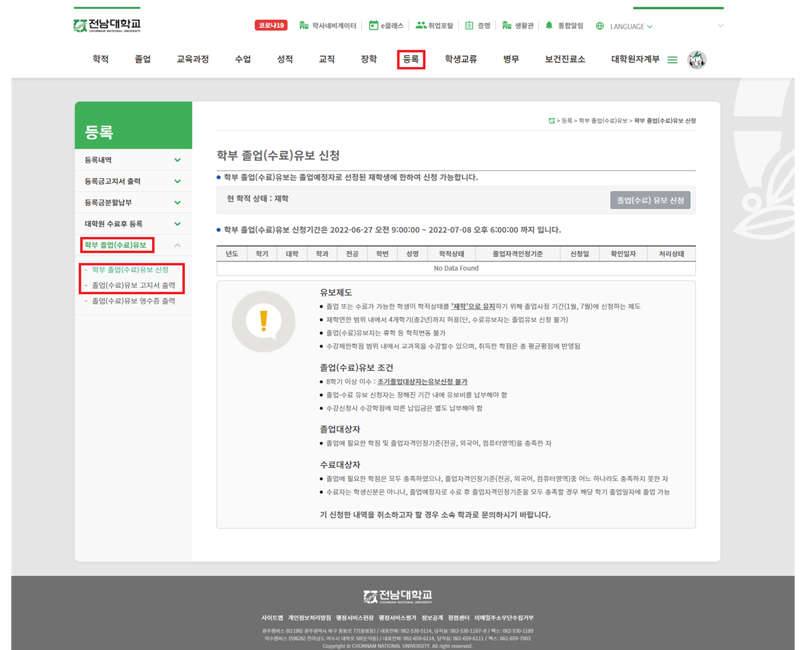Open 졸업(수료)유보 고지서 출력 submenu link
The width and height of the screenshot is (812, 650).
pos(133,286)
